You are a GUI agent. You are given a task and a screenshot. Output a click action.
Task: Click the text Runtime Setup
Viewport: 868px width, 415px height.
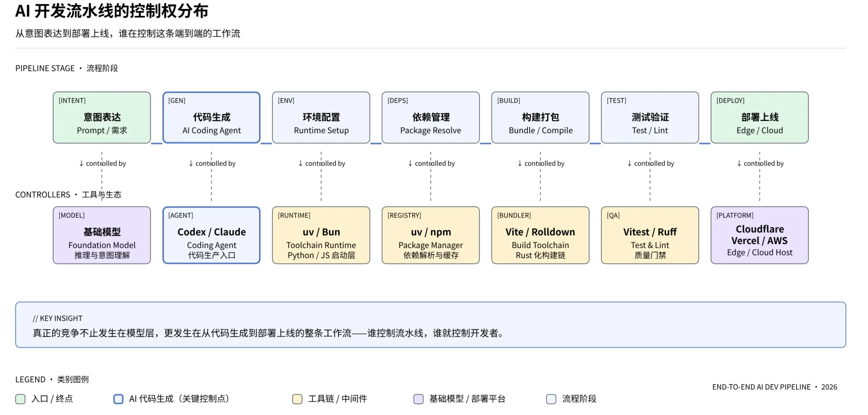click(x=321, y=131)
